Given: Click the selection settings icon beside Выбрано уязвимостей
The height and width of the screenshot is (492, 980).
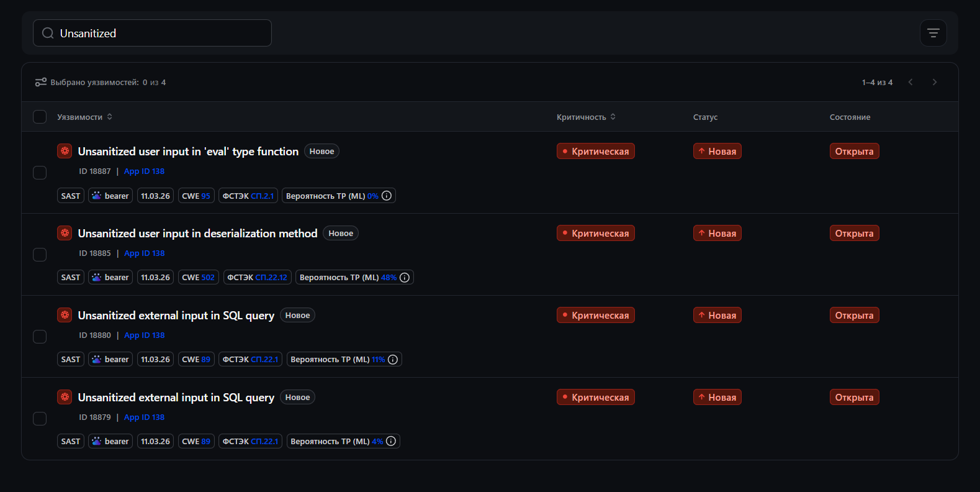Looking at the screenshot, I should 41,82.
